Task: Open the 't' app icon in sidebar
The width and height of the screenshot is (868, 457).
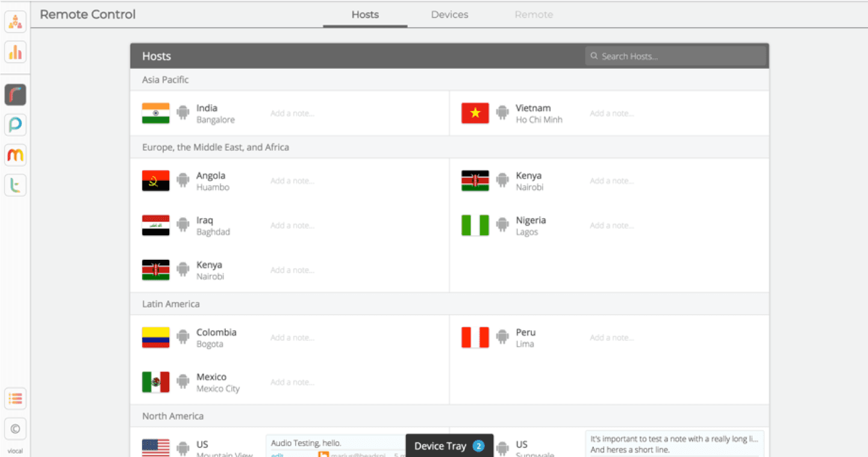Action: click(x=16, y=185)
